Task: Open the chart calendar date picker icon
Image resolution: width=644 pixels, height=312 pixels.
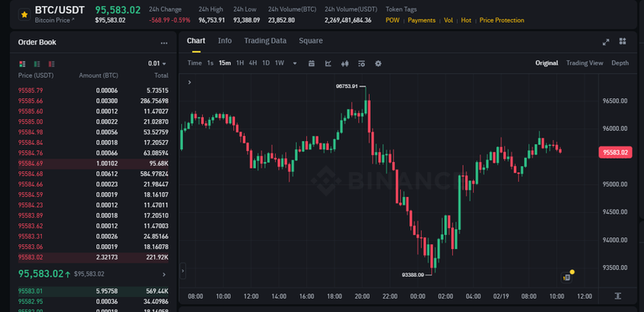Action: coord(311,63)
